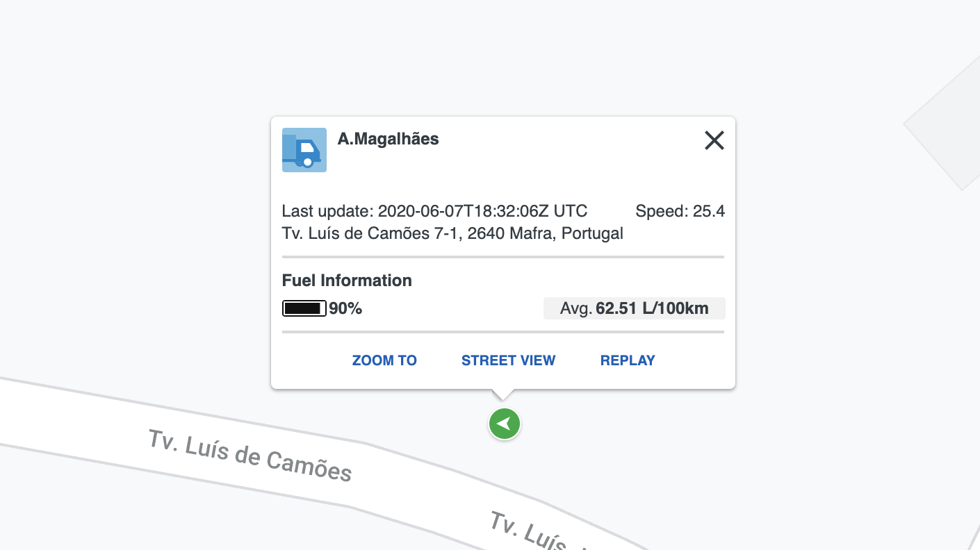Click the Last update timestamp text
The height and width of the screenshot is (550, 980).
point(434,211)
